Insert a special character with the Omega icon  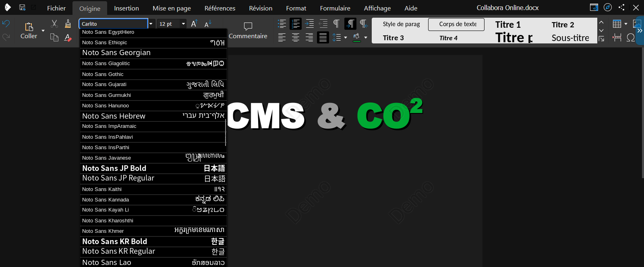(x=631, y=37)
